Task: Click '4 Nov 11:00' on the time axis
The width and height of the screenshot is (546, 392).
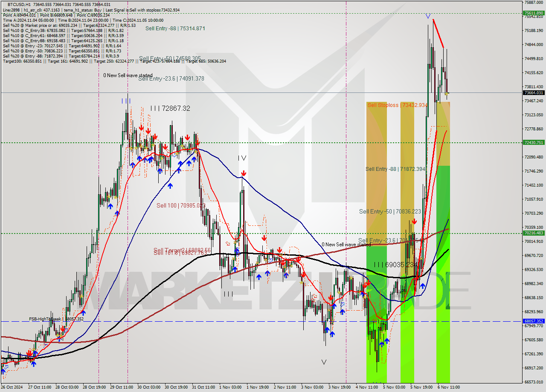Action: click(367, 387)
